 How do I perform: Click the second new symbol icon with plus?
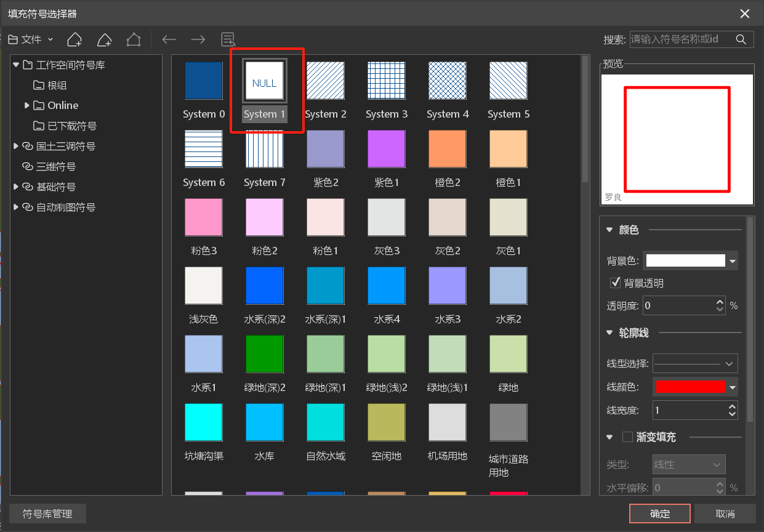[104, 39]
